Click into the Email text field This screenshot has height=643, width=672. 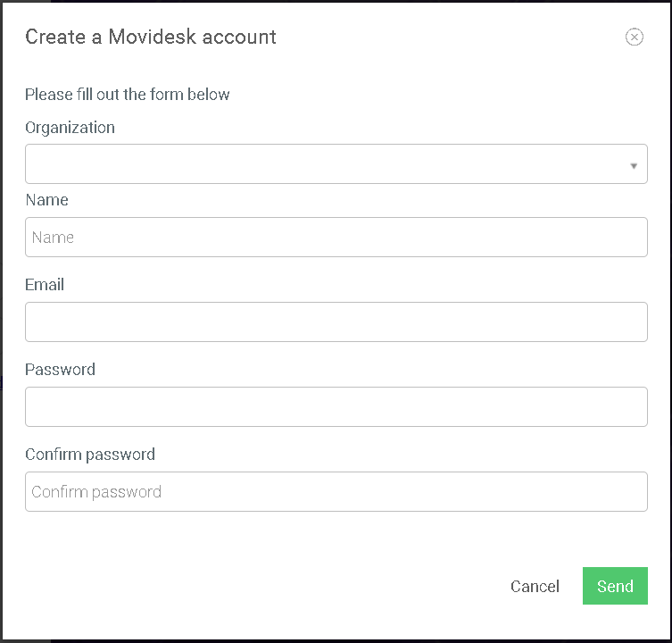click(x=336, y=321)
